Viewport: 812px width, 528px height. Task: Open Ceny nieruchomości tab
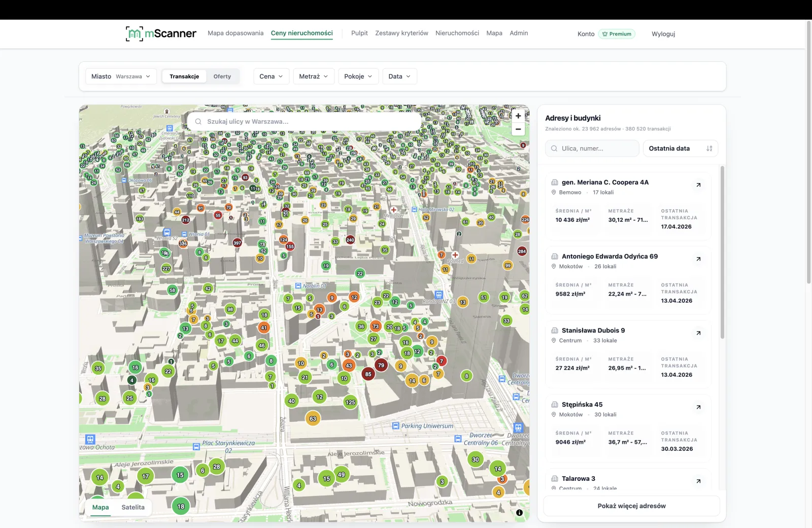pos(302,33)
